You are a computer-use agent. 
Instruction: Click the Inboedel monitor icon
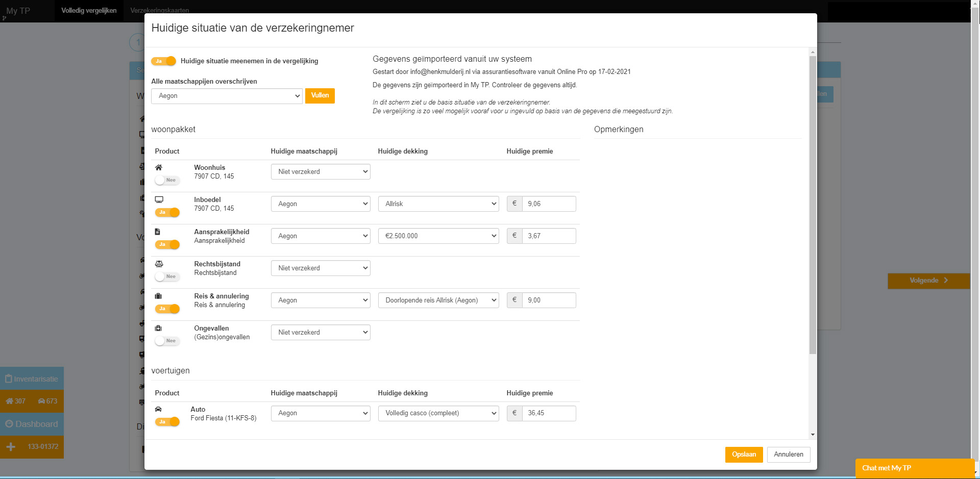pyautogui.click(x=159, y=199)
